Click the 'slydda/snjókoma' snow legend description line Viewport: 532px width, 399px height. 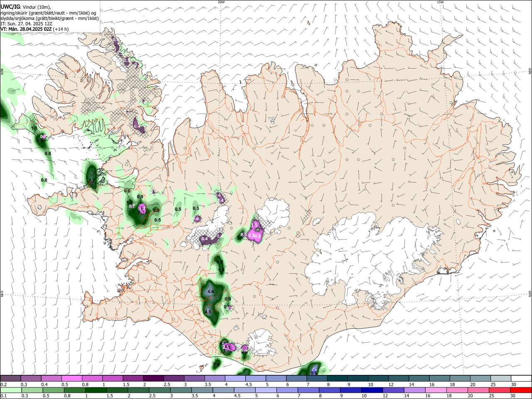click(49, 18)
